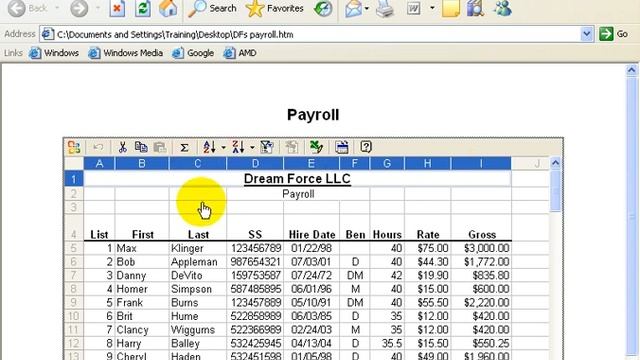This screenshot has width=640, height=360.
Task: Click the Refresh All icon in spreadsheet toolbar
Action: point(291,147)
